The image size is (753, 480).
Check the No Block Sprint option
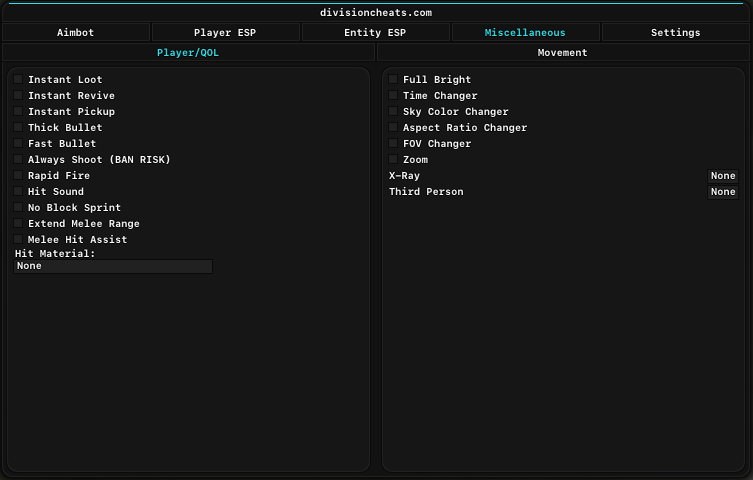(19, 207)
